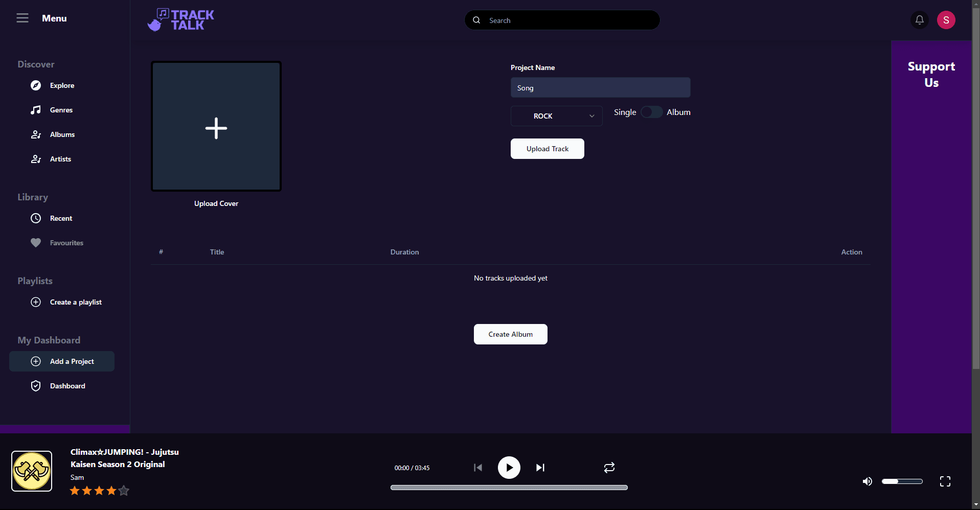Click the play button in the player
980x510 pixels.
pos(509,467)
